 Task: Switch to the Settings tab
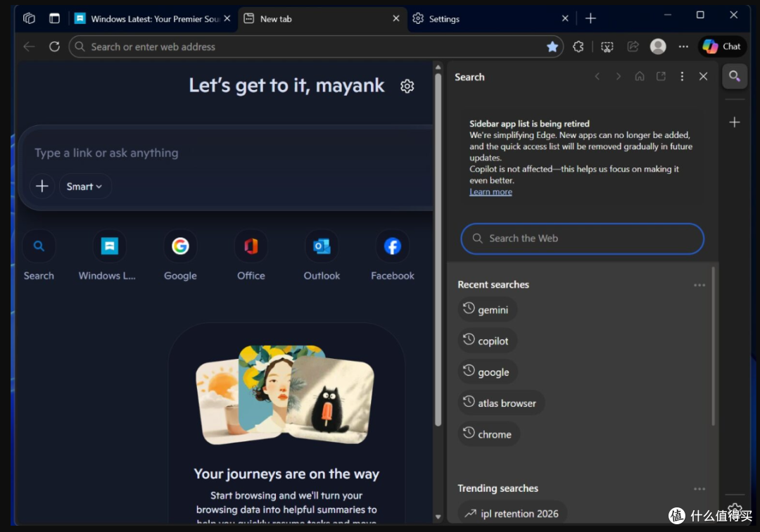point(490,19)
